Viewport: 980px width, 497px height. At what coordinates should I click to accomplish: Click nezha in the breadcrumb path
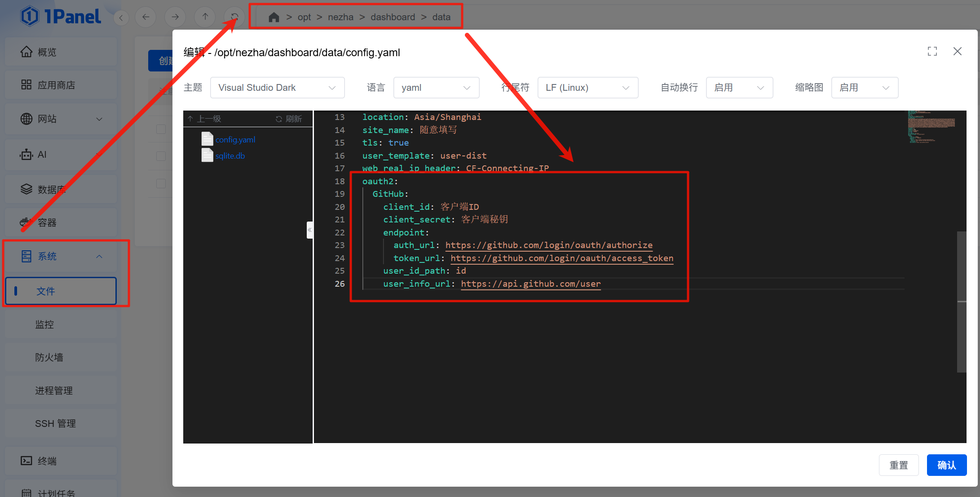pyautogui.click(x=340, y=17)
